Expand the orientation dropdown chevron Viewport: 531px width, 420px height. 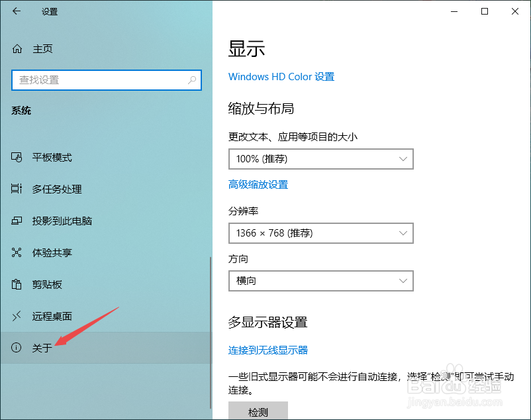click(403, 281)
